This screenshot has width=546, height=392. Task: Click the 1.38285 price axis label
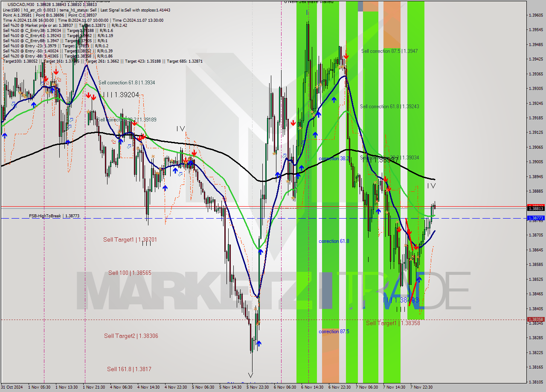tap(536, 338)
